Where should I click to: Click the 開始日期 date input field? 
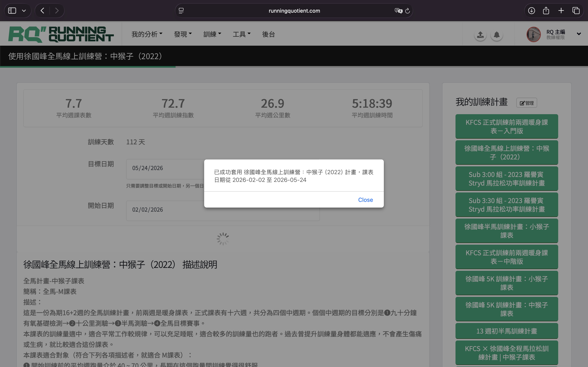click(165, 210)
